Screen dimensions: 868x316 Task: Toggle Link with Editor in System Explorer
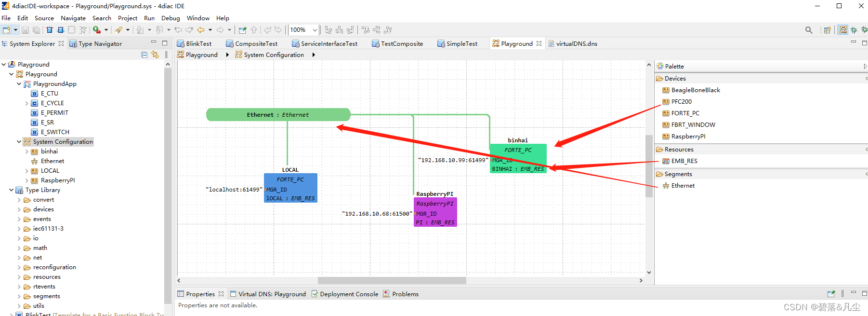click(x=155, y=55)
